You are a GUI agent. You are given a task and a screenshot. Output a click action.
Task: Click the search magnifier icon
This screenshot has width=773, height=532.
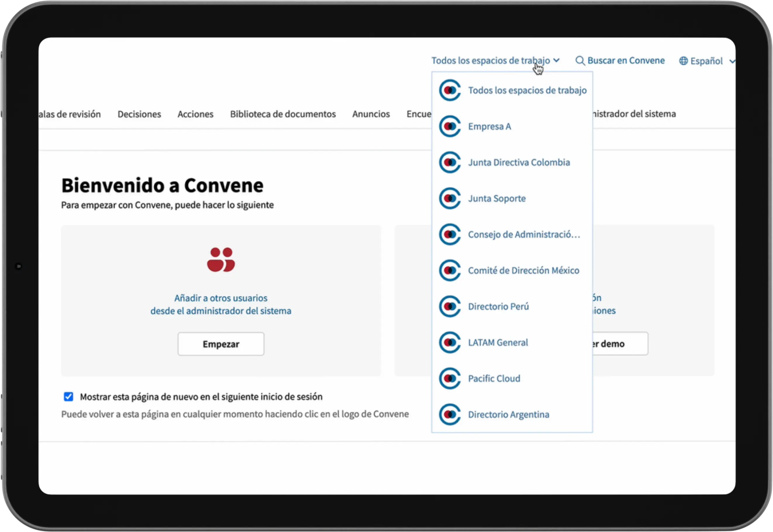pos(580,61)
